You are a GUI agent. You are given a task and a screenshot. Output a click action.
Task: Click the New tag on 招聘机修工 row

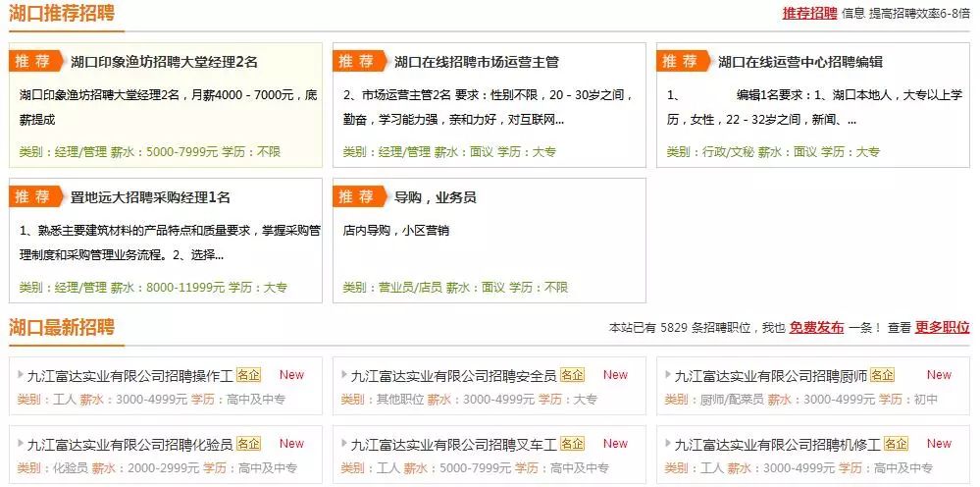click(939, 444)
